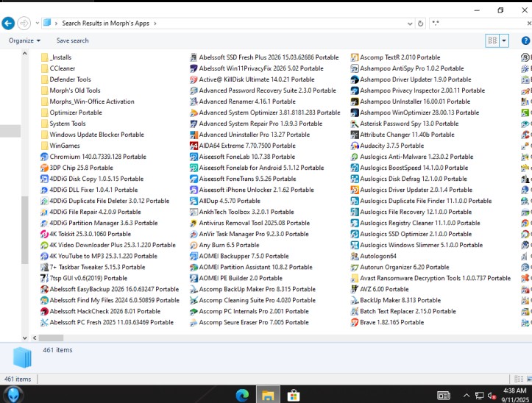Click the Abelssoft PC Fresh 2025 icon
Viewport: 532px width, 403px height.
click(44, 322)
